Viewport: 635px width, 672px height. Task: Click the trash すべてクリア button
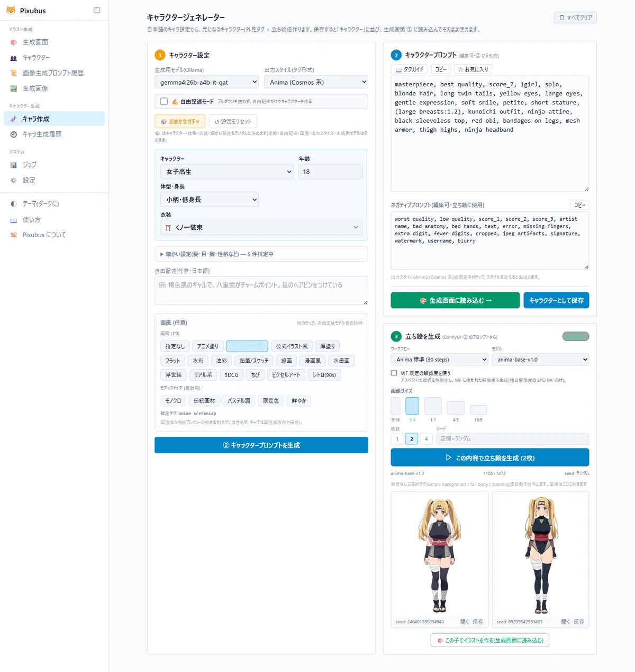click(575, 17)
